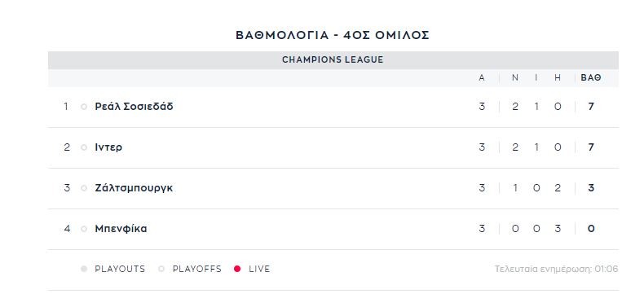Click the PLAYOFFS legend label

pos(196,269)
